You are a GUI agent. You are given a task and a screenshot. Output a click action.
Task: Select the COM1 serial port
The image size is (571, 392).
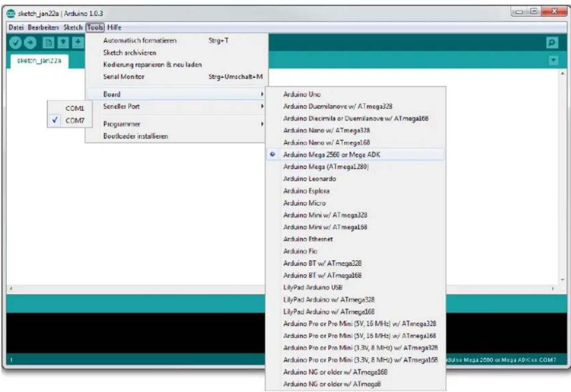point(69,108)
